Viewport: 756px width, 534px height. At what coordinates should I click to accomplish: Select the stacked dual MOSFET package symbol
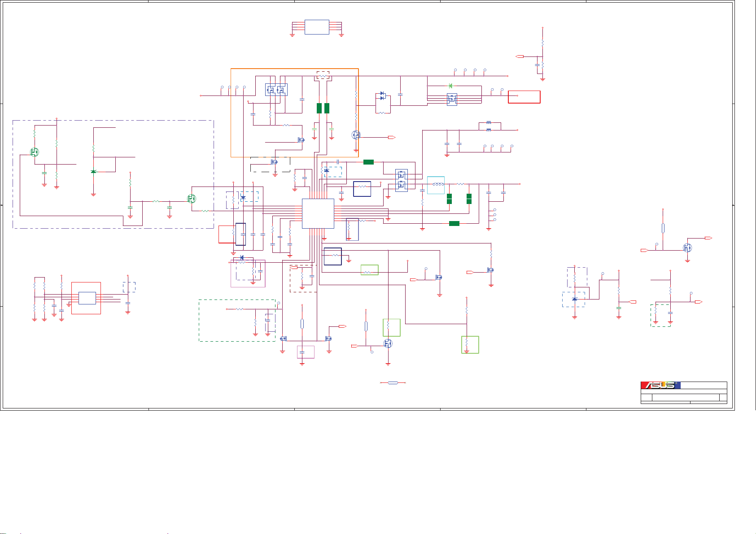[x=401, y=180]
